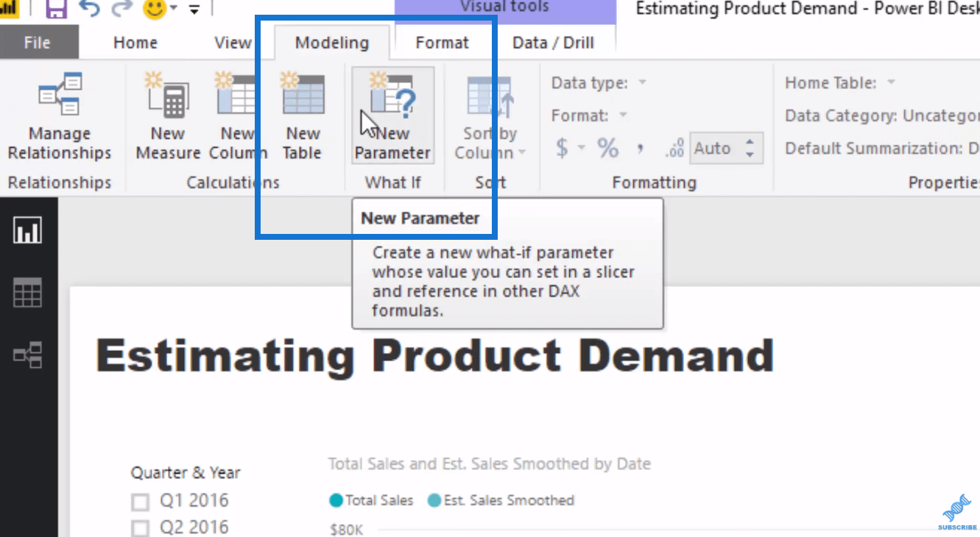Click the smiley feedback icon

(x=154, y=9)
